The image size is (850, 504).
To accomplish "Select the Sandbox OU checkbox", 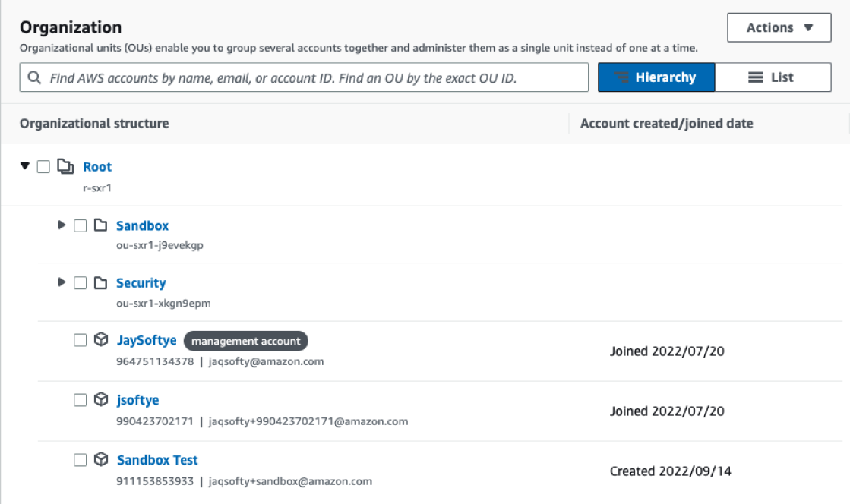I will click(x=81, y=225).
